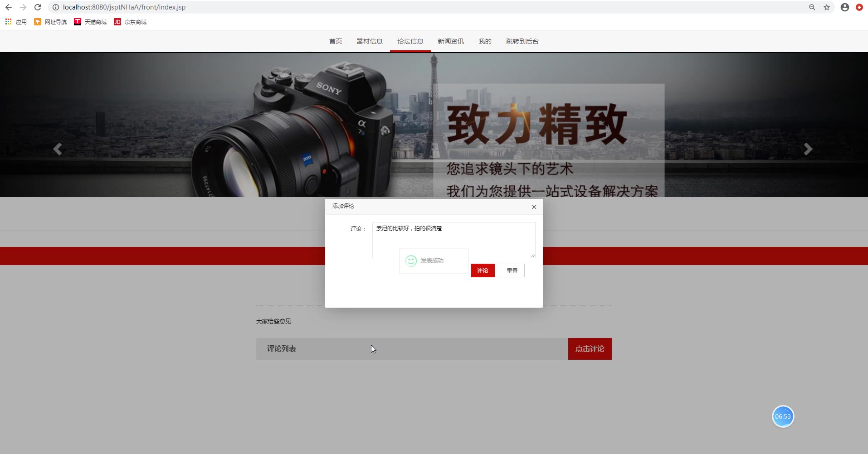
Task: Go to 首页 in navigation
Action: 336,41
